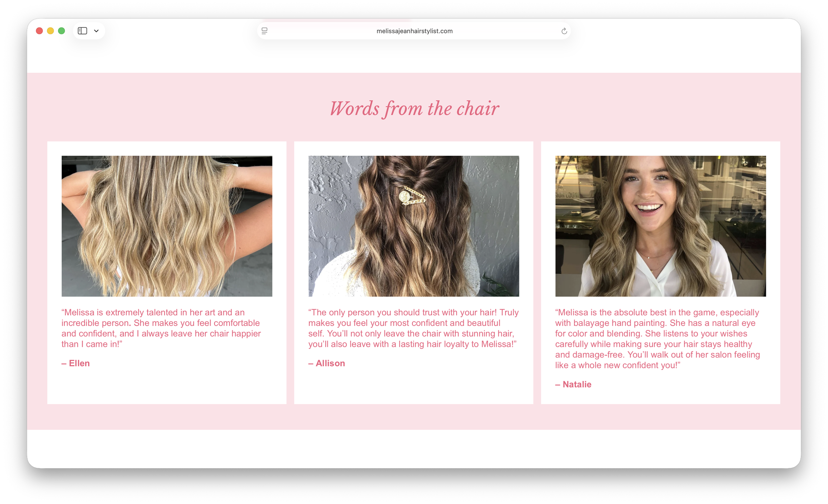
Task: Reload the page with refresh icon
Action: click(x=564, y=31)
